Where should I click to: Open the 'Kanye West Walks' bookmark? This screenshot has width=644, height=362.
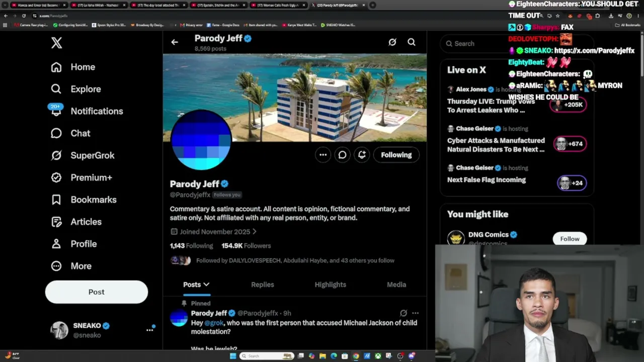pyautogui.click(x=299, y=25)
